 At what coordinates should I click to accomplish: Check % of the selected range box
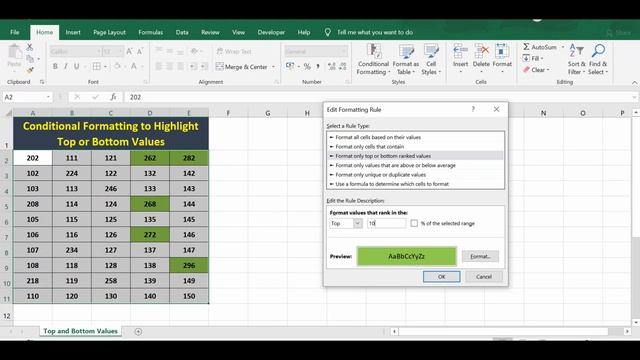(x=414, y=223)
